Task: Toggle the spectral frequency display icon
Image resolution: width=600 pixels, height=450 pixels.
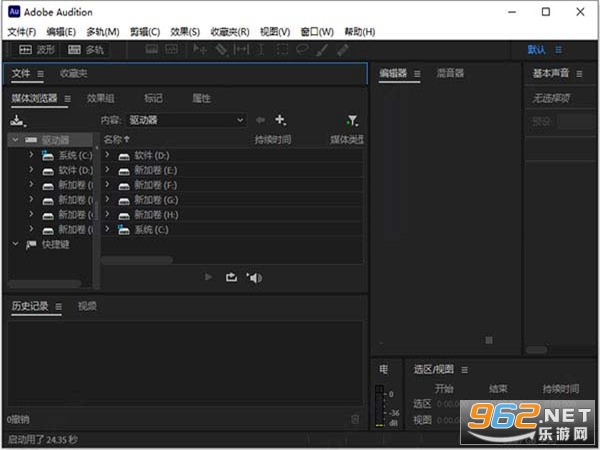Action: coord(152,49)
